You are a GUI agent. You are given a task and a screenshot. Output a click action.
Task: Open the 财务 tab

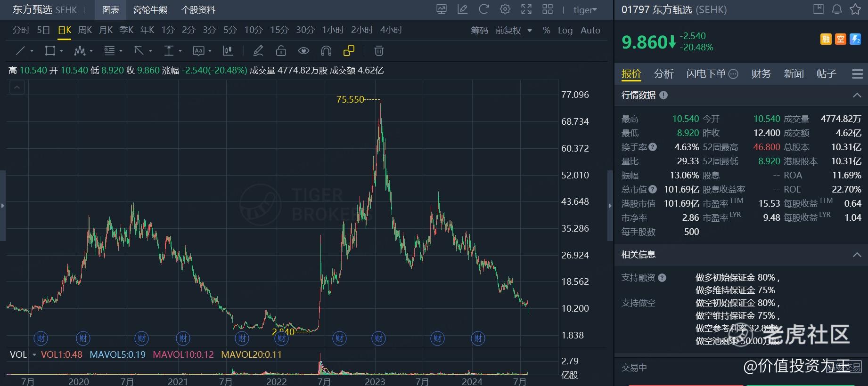pos(761,73)
